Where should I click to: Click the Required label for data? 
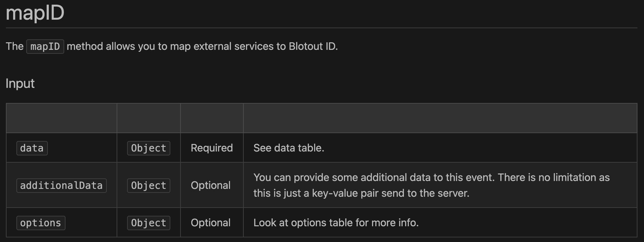(212, 148)
